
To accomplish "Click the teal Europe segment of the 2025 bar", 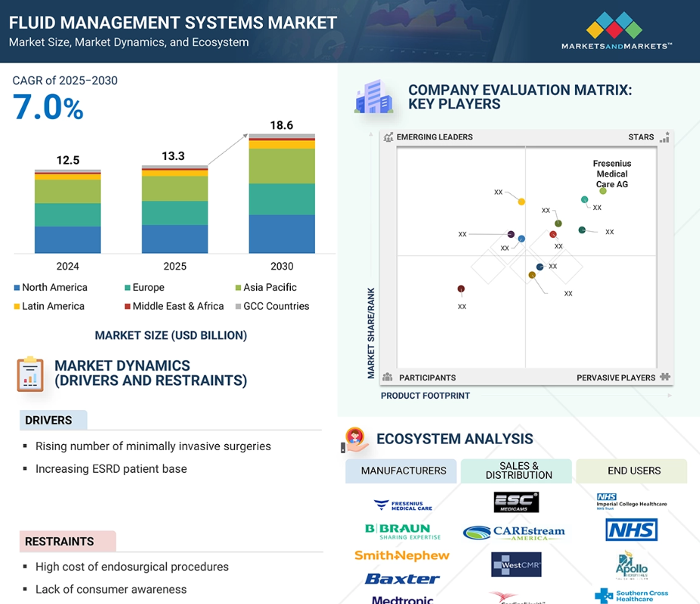I will click(175, 213).
